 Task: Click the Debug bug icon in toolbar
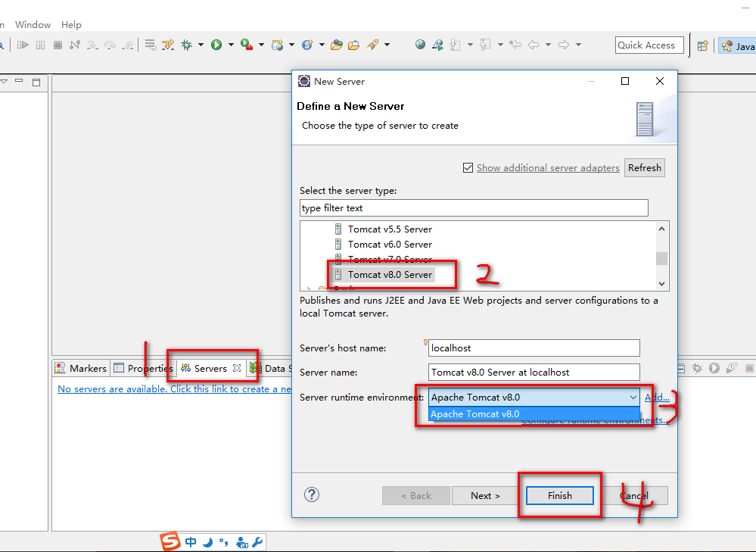point(186,45)
